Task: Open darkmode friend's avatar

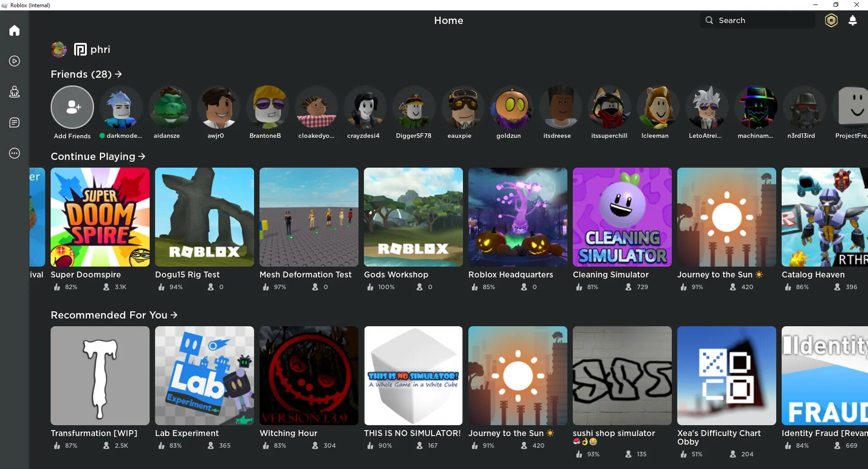Action: point(121,107)
